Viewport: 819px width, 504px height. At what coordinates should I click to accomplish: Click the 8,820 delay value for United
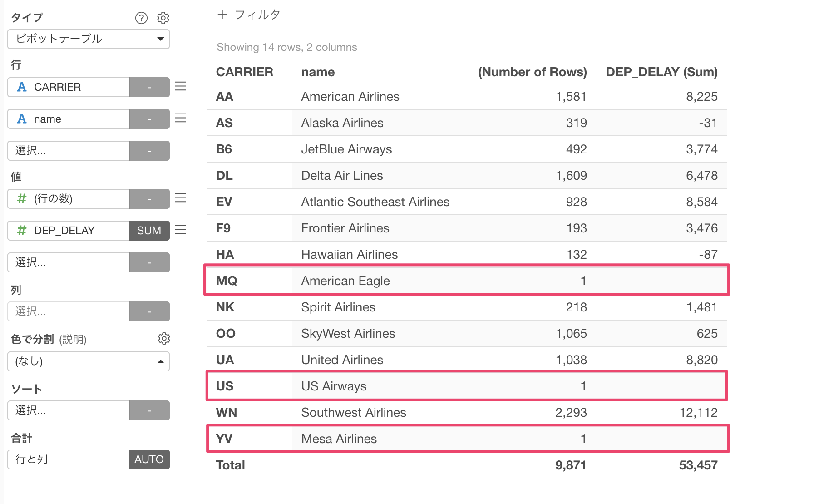(702, 360)
